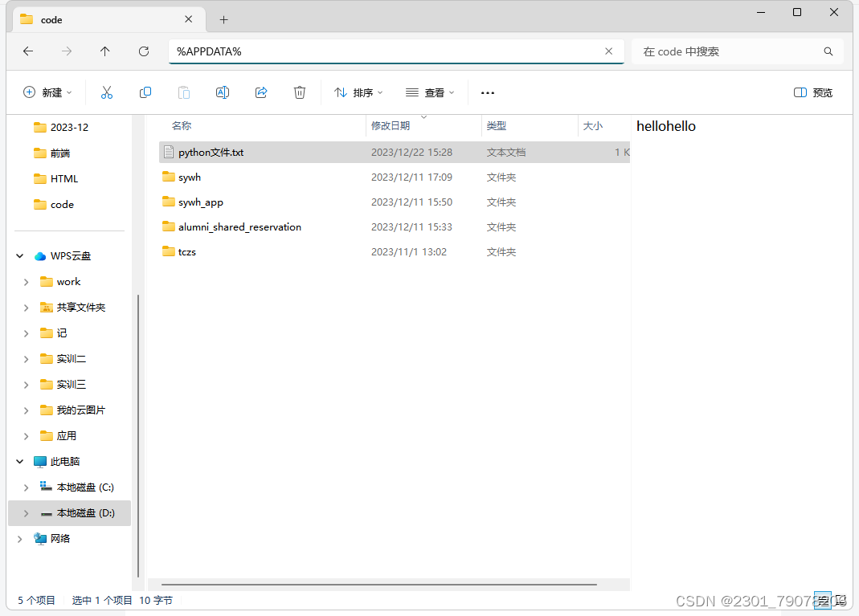Click the 本地磁盘 (C:) drive icon
The width and height of the screenshot is (859, 616).
[46, 487]
